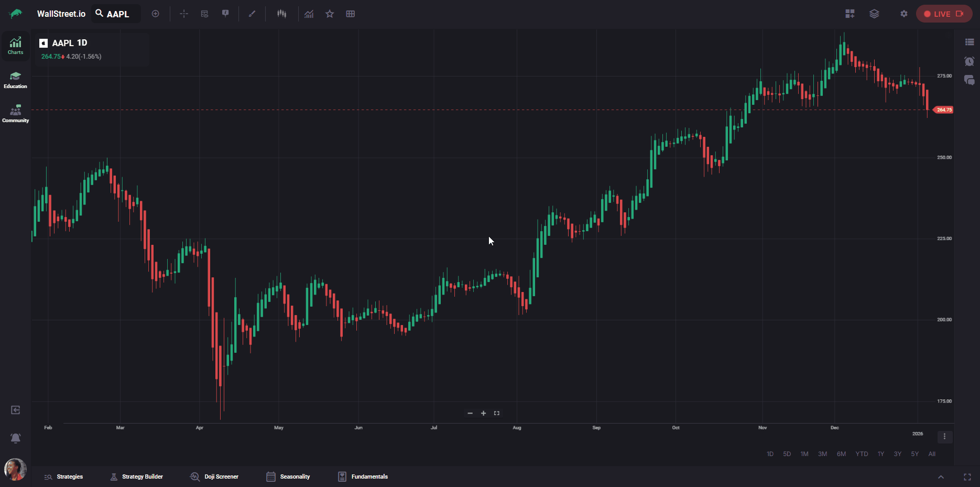The image size is (980, 487).
Task: Add AAPL to favorites with star
Action: tap(330, 14)
